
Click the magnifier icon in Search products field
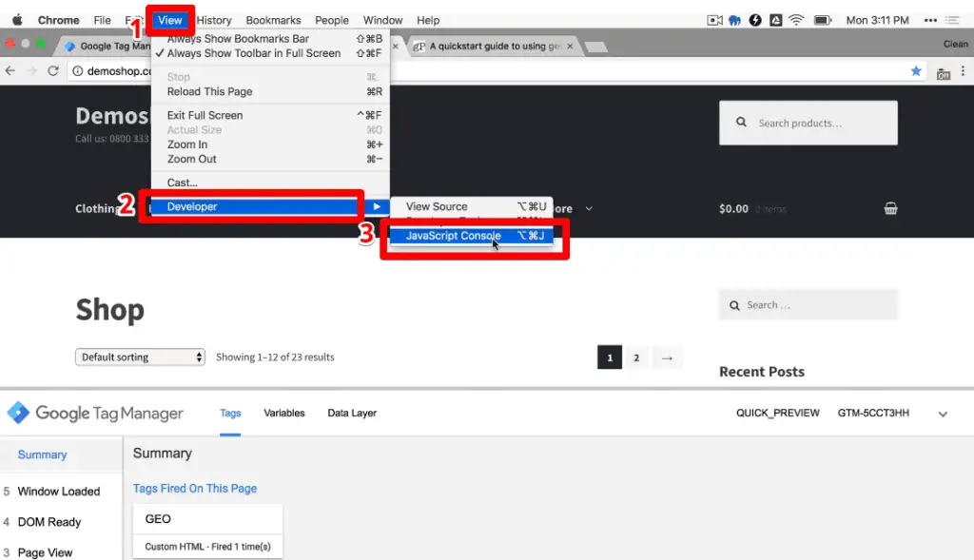(x=742, y=122)
